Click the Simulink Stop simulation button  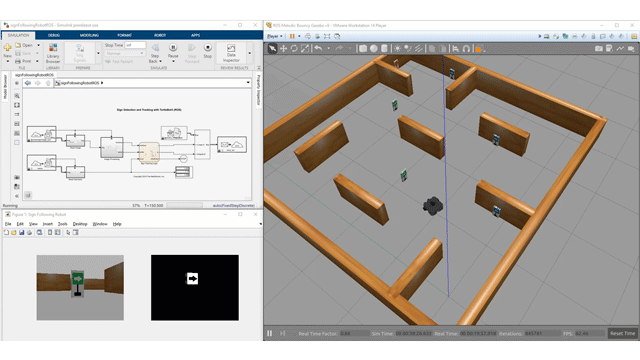click(x=208, y=51)
